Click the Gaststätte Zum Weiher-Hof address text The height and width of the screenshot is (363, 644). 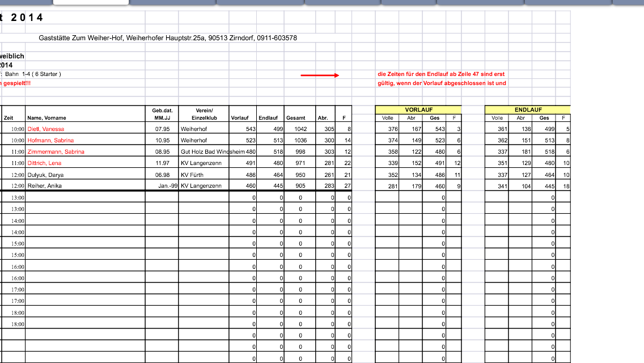168,38
